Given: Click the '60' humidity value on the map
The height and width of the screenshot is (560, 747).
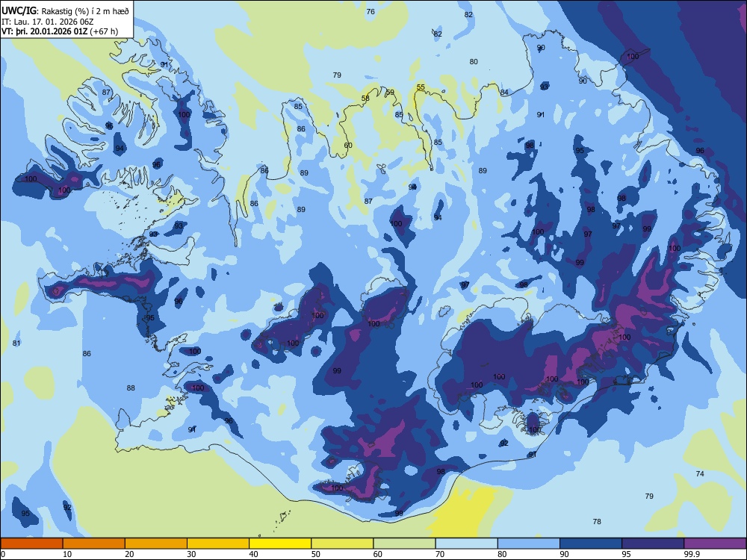Looking at the screenshot, I should click(x=348, y=146).
